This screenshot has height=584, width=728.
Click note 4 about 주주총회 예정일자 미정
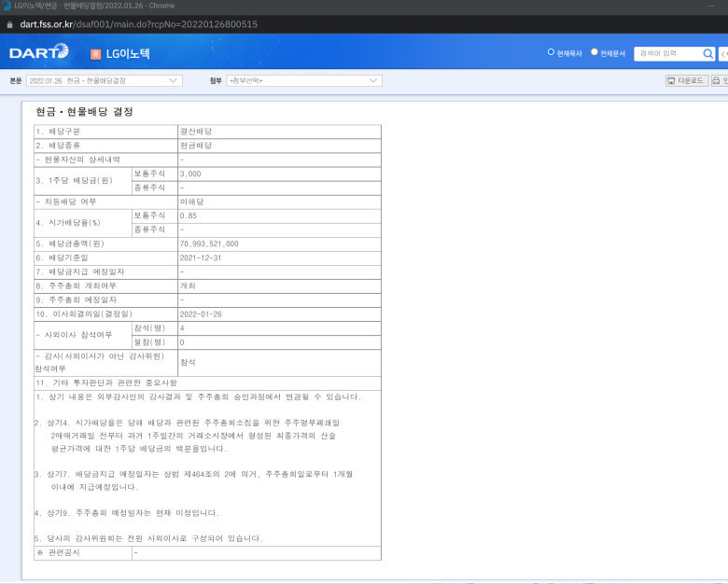(x=127, y=513)
